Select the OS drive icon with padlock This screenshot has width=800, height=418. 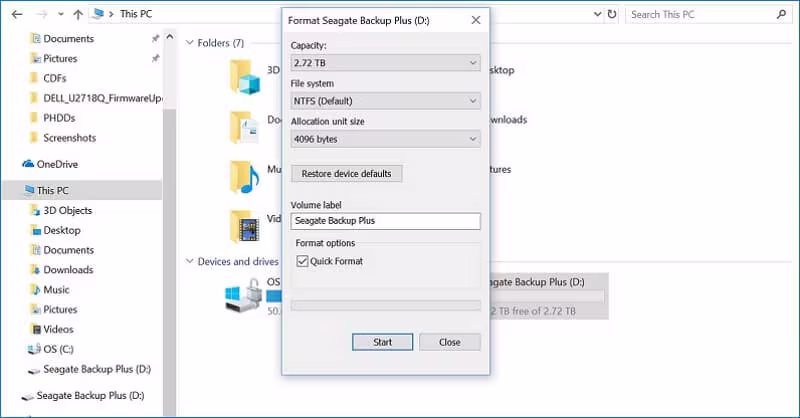pos(244,295)
